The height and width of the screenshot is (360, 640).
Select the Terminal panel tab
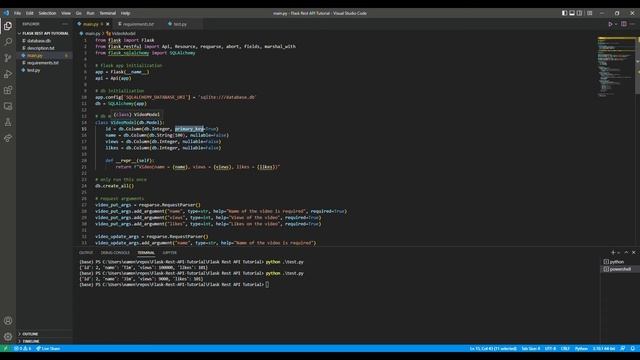click(146, 253)
